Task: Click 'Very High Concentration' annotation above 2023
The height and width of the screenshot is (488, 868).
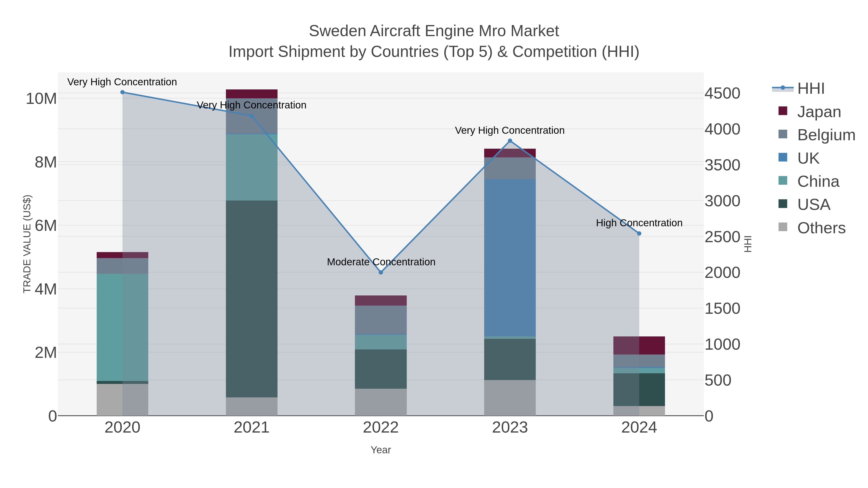Action: click(510, 130)
